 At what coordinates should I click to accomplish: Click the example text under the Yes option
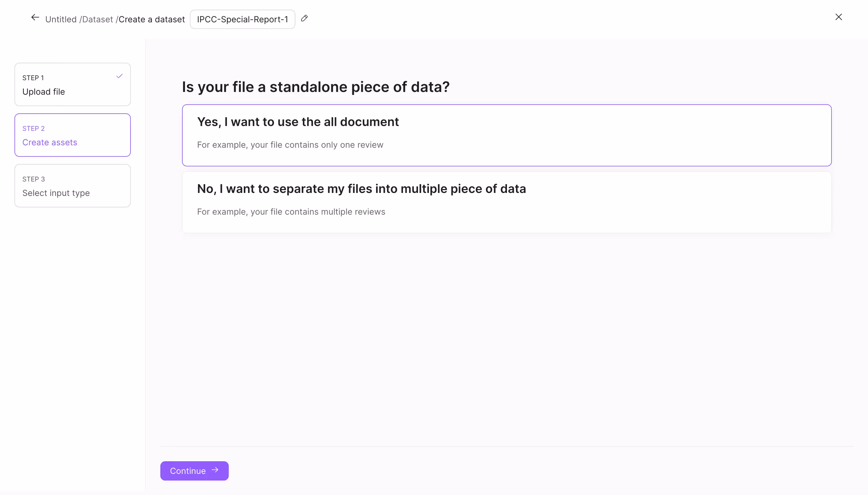tap(290, 144)
